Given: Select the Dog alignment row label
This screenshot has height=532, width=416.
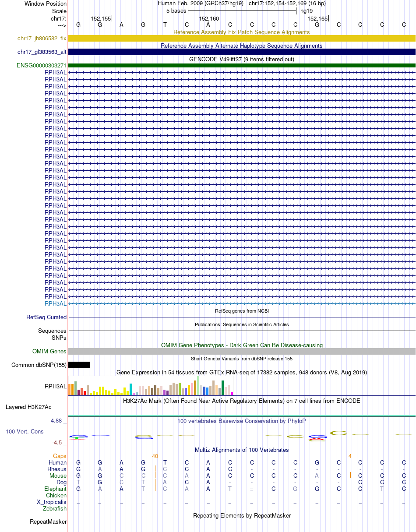Looking at the screenshot, I should click(x=61, y=482).
